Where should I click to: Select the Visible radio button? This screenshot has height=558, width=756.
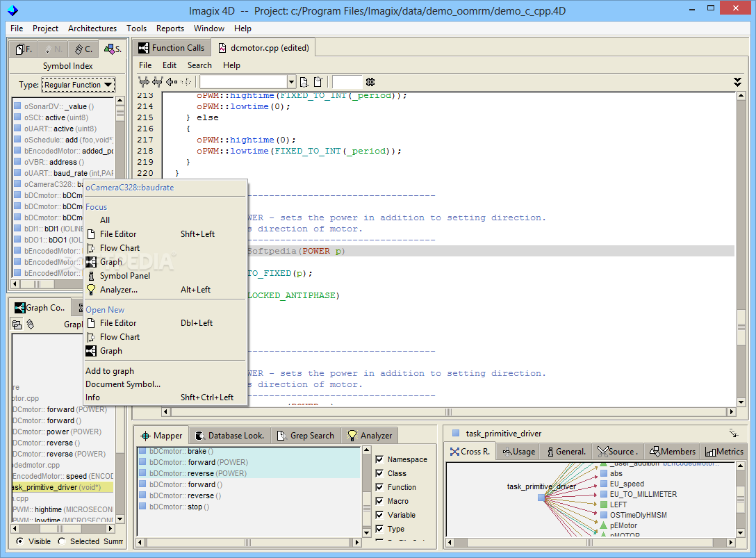19,541
